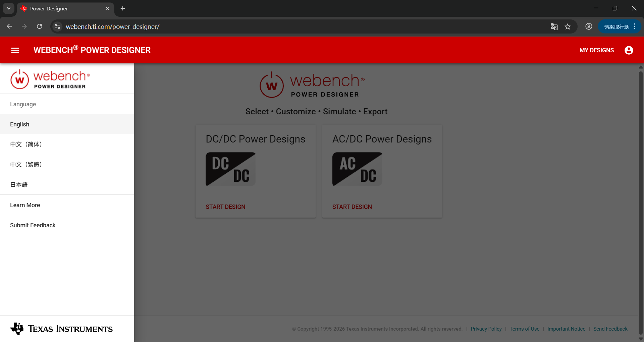Image resolution: width=644 pixels, height=342 pixels.
Task: Open the Chrome profile icon
Action: [589, 26]
